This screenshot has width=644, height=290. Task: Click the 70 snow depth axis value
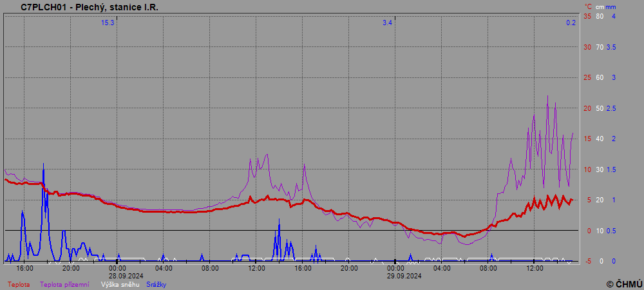pos(600,47)
